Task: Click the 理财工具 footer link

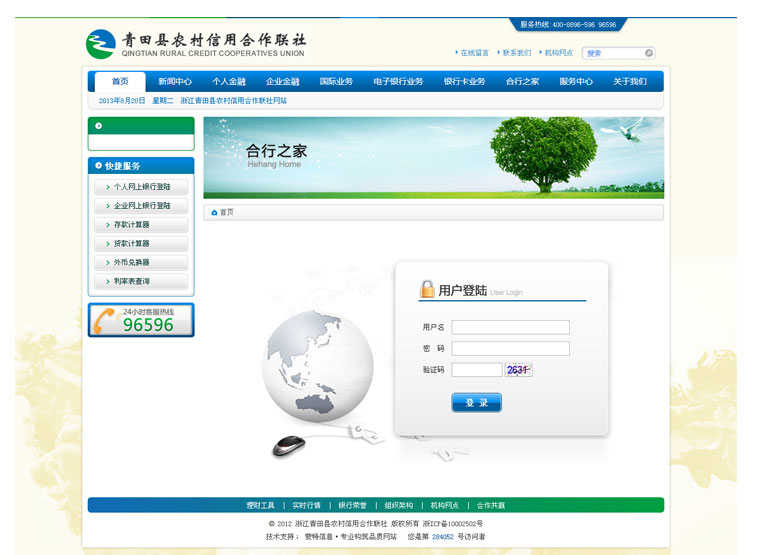Action: click(260, 506)
